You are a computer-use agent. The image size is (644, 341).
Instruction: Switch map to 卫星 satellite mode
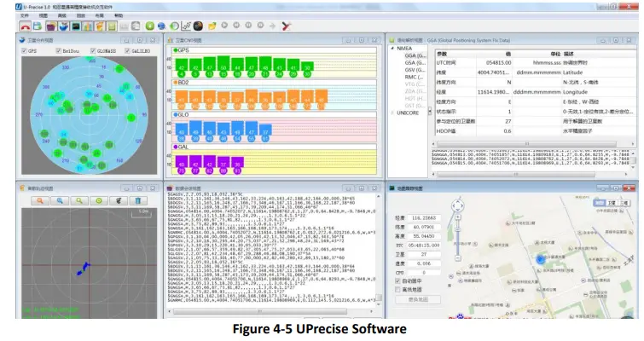click(612, 203)
